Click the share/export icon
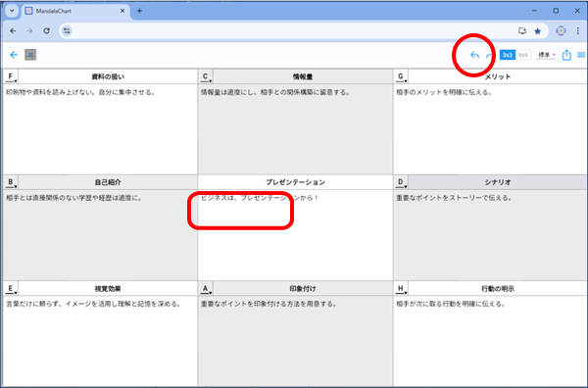 (x=566, y=55)
